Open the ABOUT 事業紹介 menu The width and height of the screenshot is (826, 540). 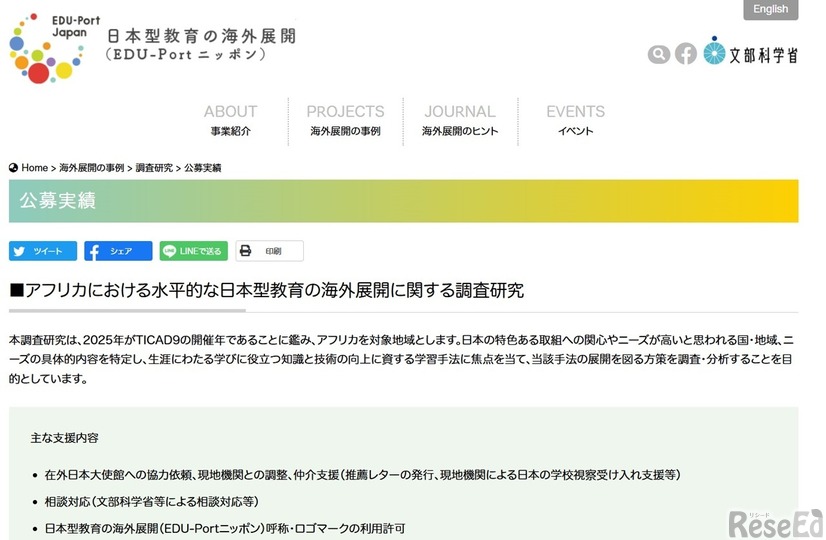[x=230, y=120]
